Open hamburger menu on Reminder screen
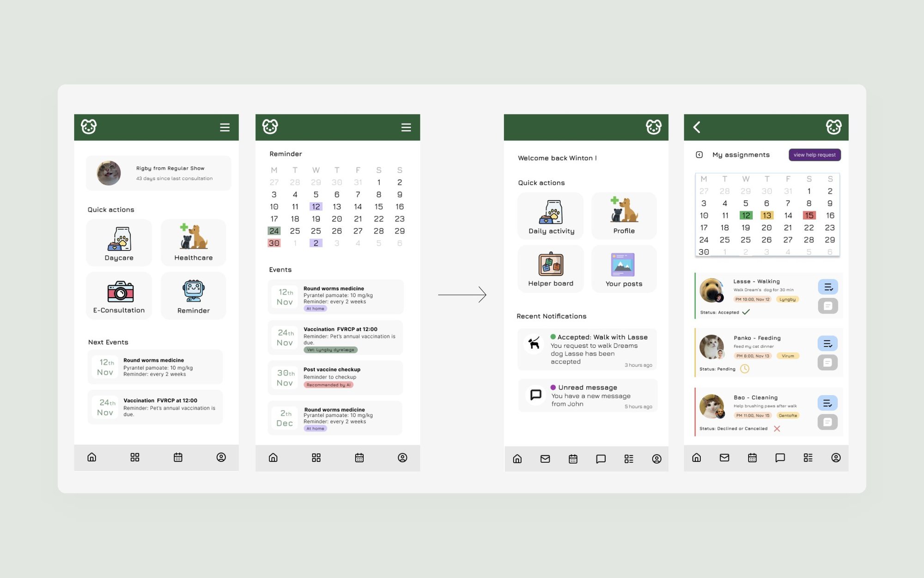This screenshot has width=924, height=578. coord(406,127)
